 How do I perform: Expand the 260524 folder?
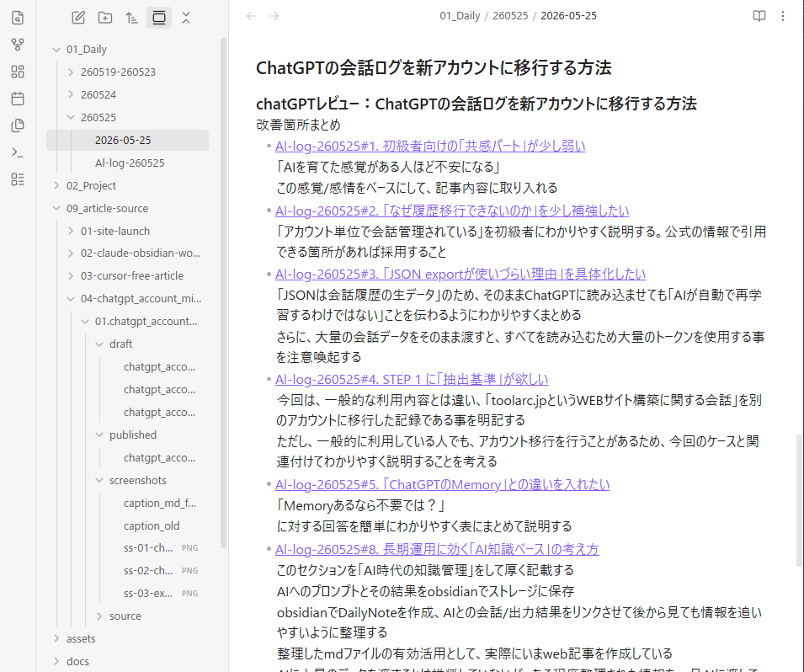click(71, 95)
